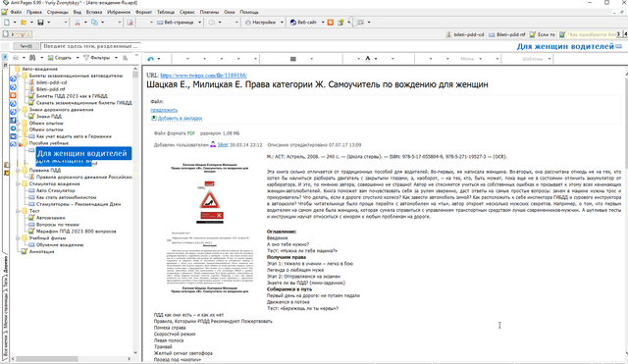This screenshot has width=628, height=364.
Task: Select the Автоэкзамен tree item
Action: (x=50, y=218)
